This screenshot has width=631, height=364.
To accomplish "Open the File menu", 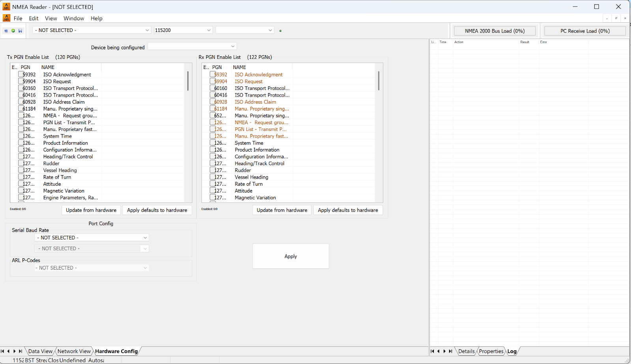I will pyautogui.click(x=18, y=18).
